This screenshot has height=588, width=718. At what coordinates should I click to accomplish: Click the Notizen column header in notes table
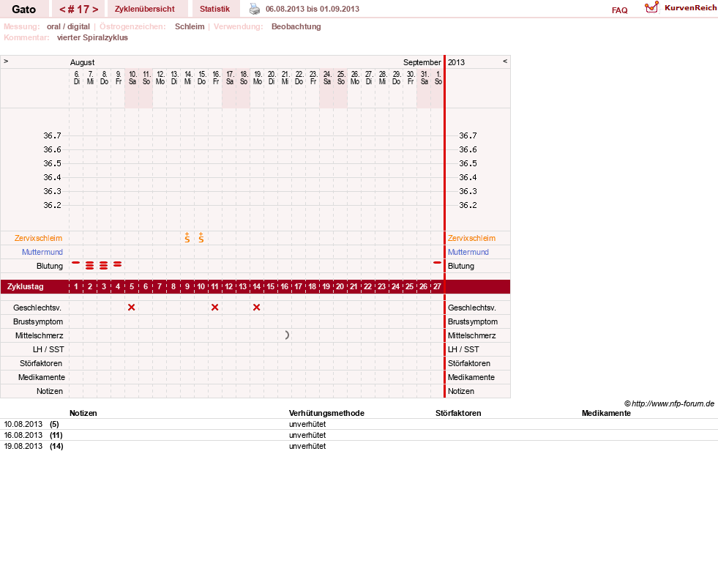click(83, 413)
